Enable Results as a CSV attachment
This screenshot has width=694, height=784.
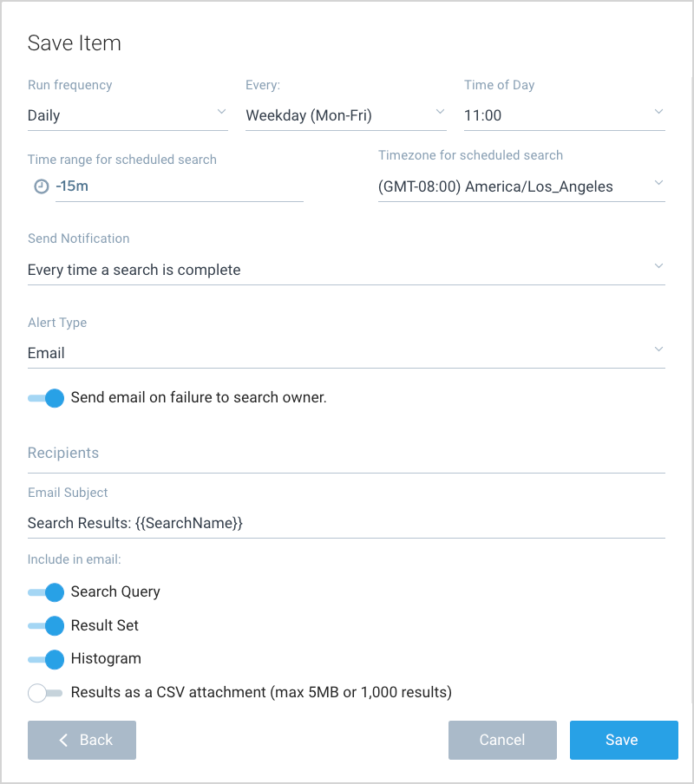point(46,693)
